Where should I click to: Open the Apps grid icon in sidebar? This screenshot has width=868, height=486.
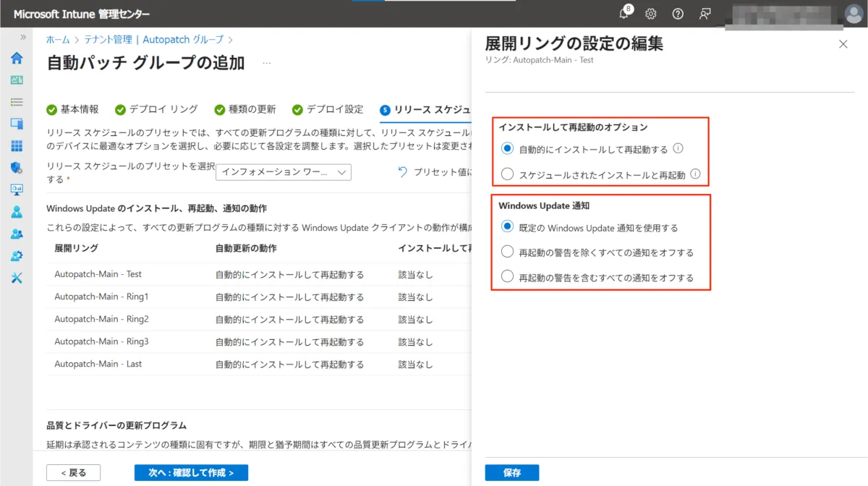click(16, 146)
